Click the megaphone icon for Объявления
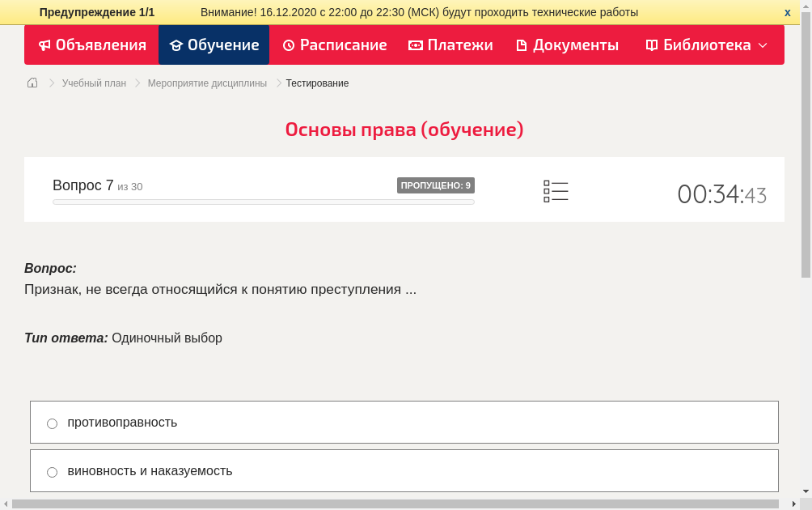Screen dimensions: 812x510 click(x=44, y=45)
